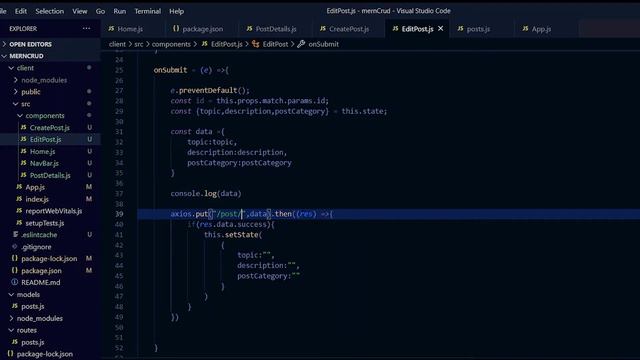Open the View menu
Viewport: 640px width, 360px height.
click(80, 11)
